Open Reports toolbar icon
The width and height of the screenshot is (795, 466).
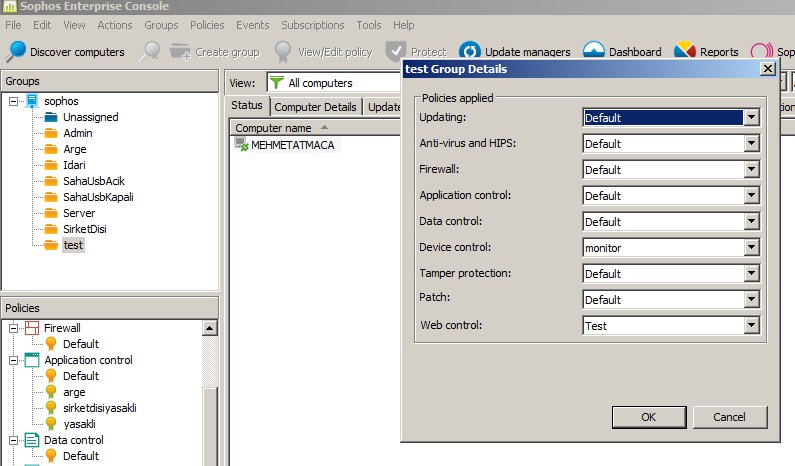click(x=684, y=51)
